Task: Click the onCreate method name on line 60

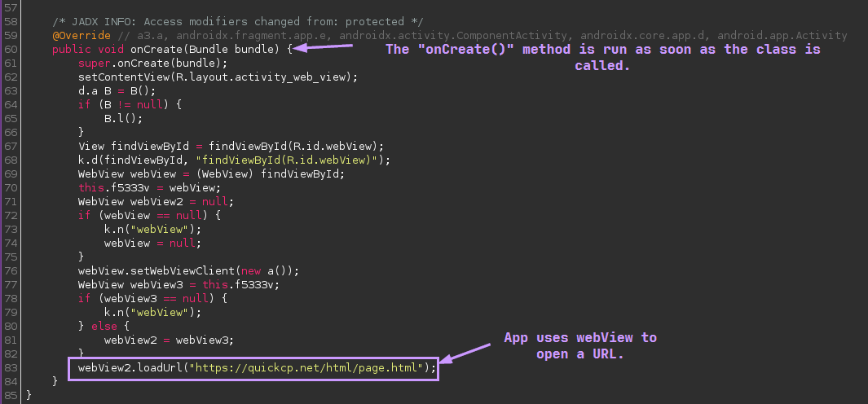Action: [156, 49]
